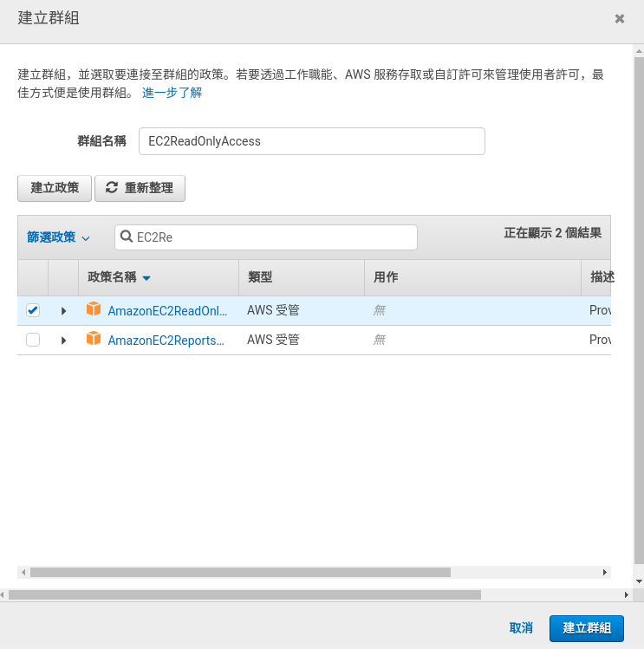Click the 取消 cancel link
The width and height of the screenshot is (644, 649).
(x=521, y=628)
